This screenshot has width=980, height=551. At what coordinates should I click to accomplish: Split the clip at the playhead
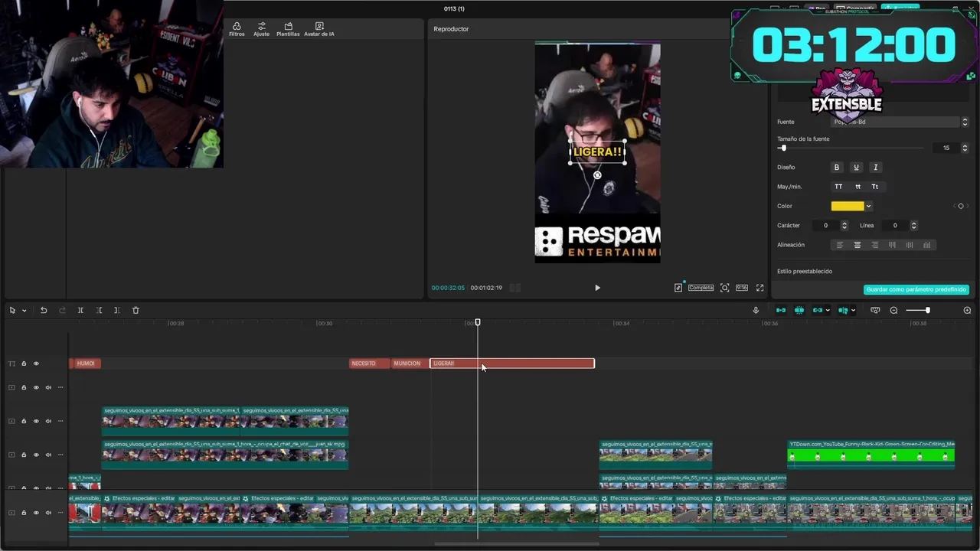pos(80,310)
